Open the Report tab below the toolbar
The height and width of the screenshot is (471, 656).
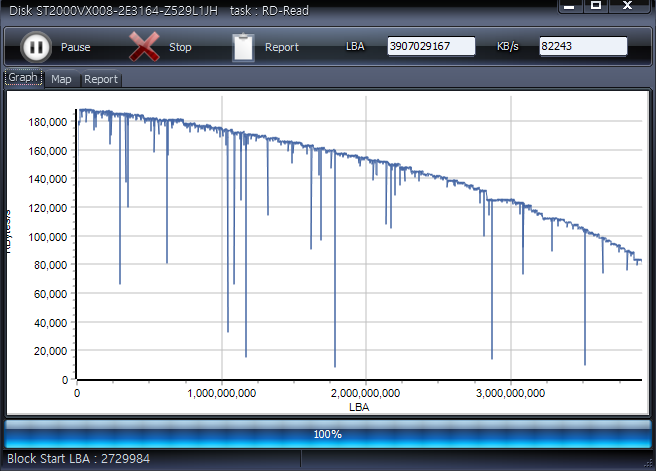click(x=100, y=79)
